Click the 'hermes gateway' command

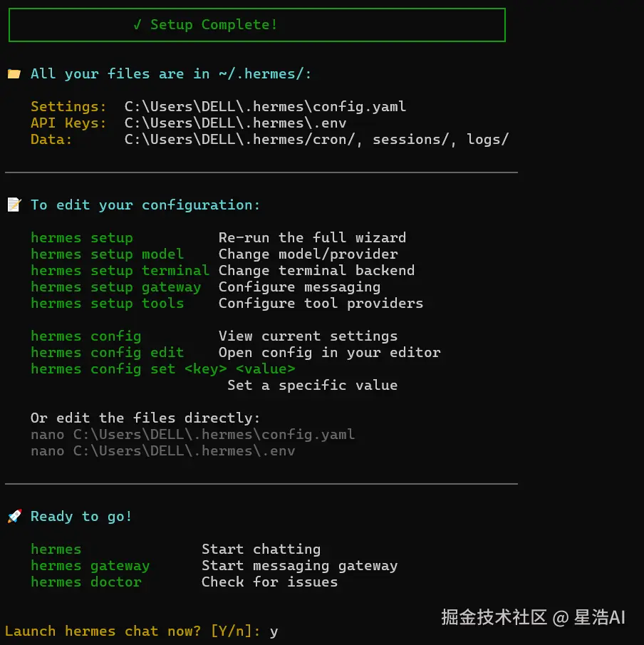coord(90,566)
